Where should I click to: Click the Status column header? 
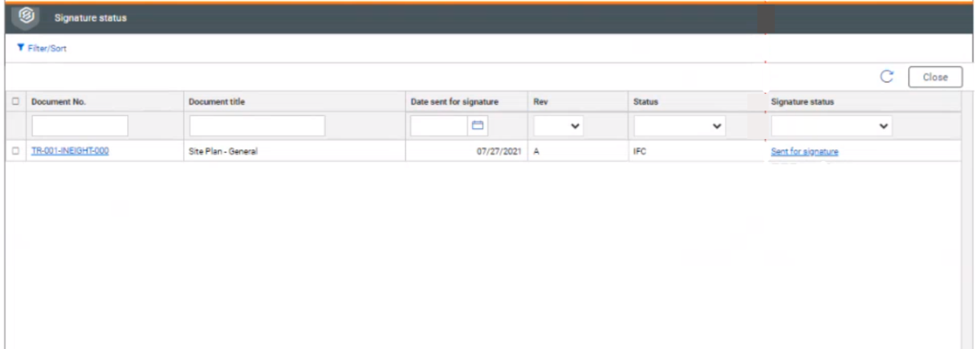(645, 102)
